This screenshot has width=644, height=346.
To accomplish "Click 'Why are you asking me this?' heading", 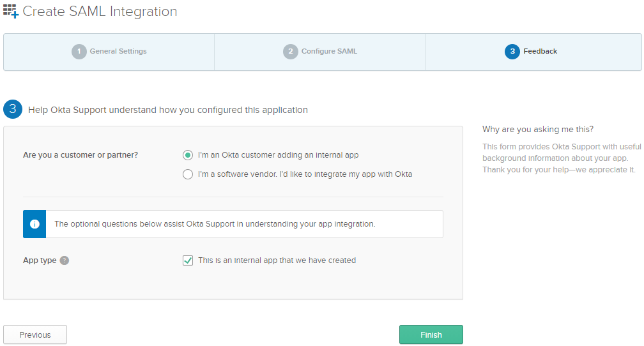I will pyautogui.click(x=538, y=130).
